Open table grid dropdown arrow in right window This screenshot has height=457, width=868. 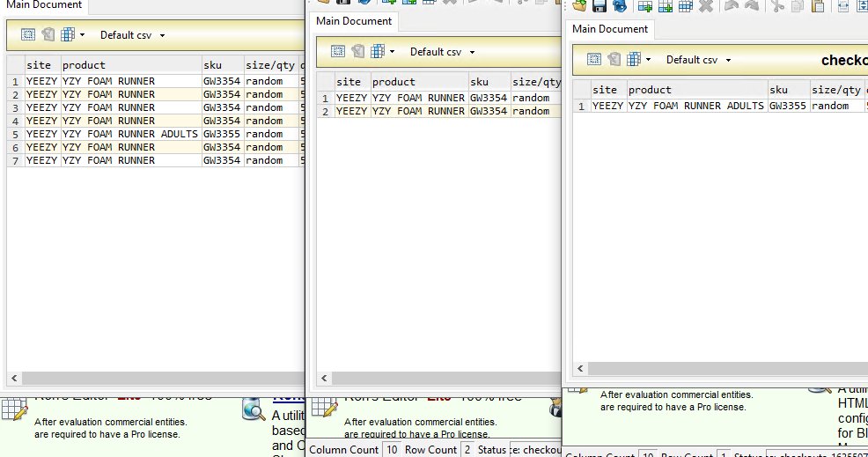[648, 59]
